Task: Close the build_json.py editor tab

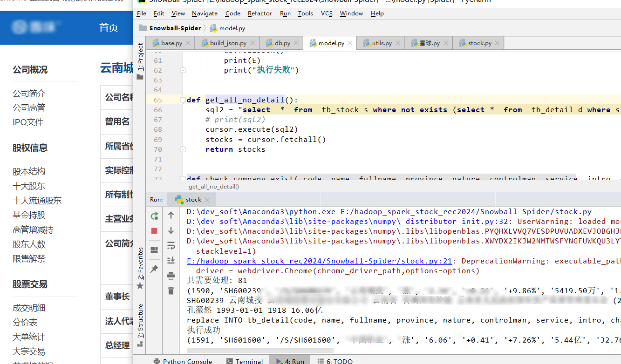Action: pos(252,43)
